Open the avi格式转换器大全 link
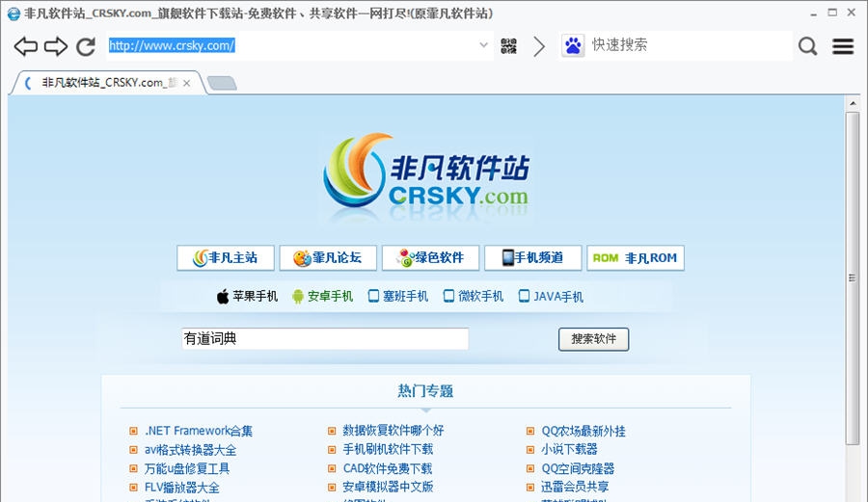 tap(190, 450)
